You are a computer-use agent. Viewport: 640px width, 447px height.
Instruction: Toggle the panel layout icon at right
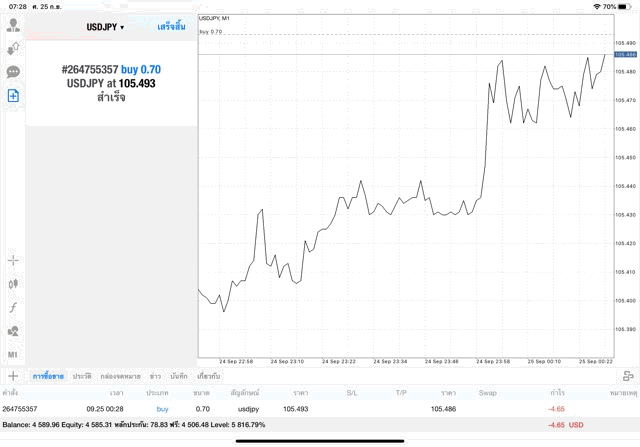click(627, 376)
